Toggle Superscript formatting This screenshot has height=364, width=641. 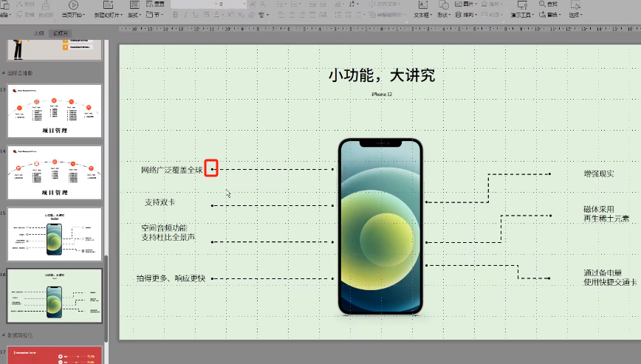[230, 15]
